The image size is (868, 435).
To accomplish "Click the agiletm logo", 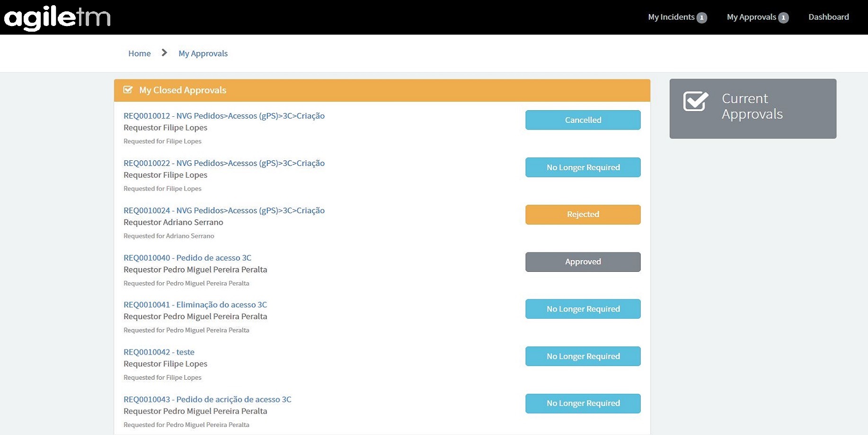I will pyautogui.click(x=57, y=18).
